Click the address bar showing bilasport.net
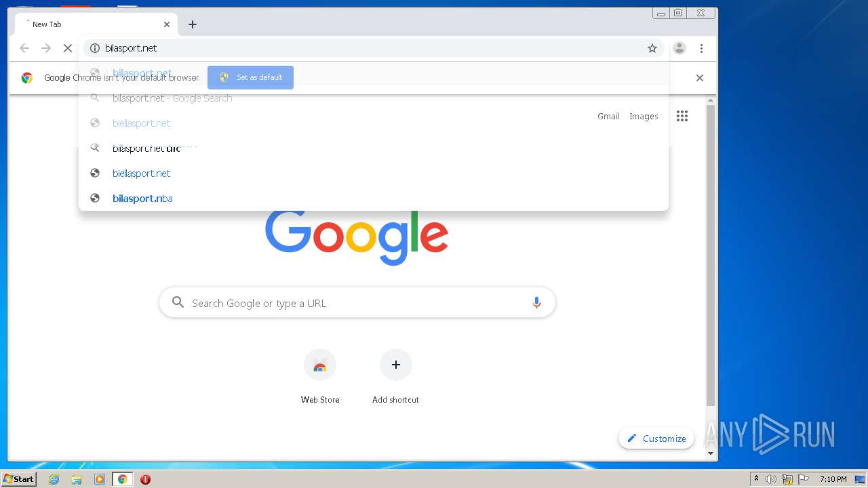 [x=373, y=48]
